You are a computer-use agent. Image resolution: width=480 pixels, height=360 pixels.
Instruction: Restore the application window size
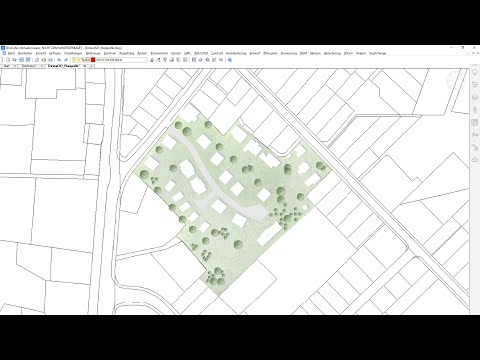(463, 48)
